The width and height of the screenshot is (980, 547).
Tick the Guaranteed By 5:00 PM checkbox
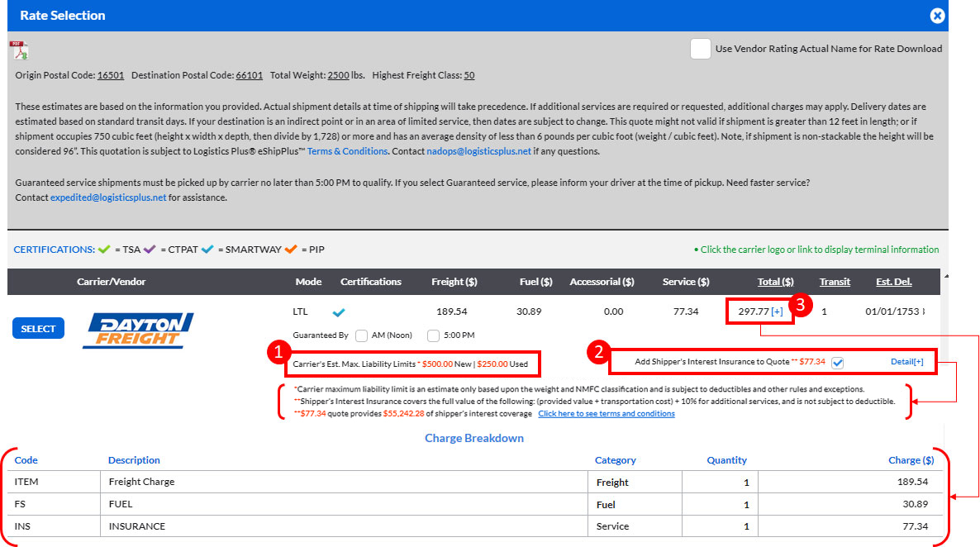tap(434, 335)
